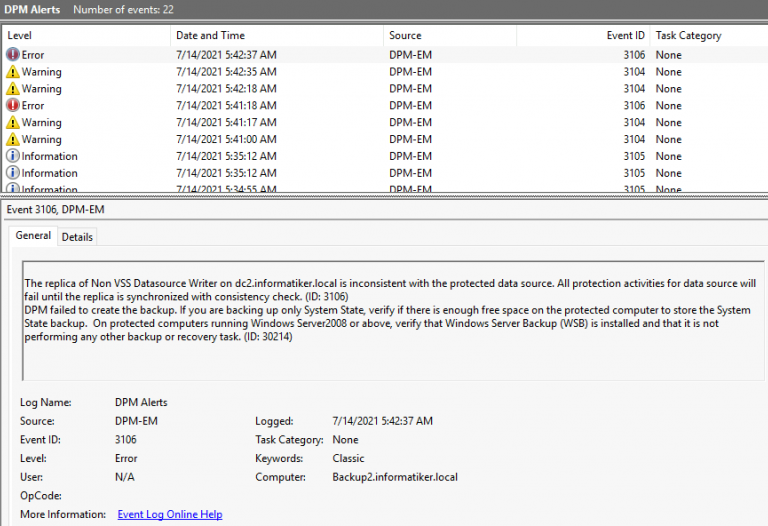
Task: Click warning icon for 5:42:18 AM event
Action: [x=13, y=89]
